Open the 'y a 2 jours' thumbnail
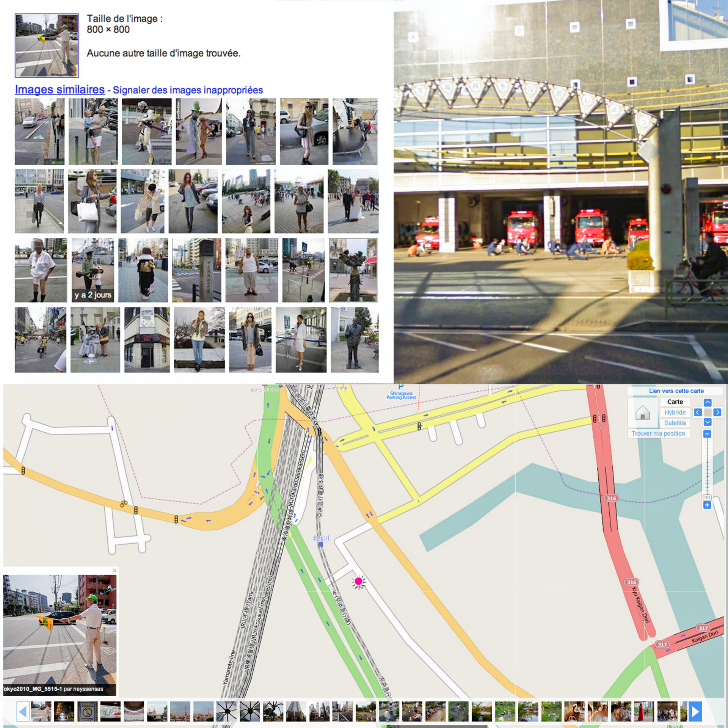Viewport: 728px width, 728px height. [93, 270]
